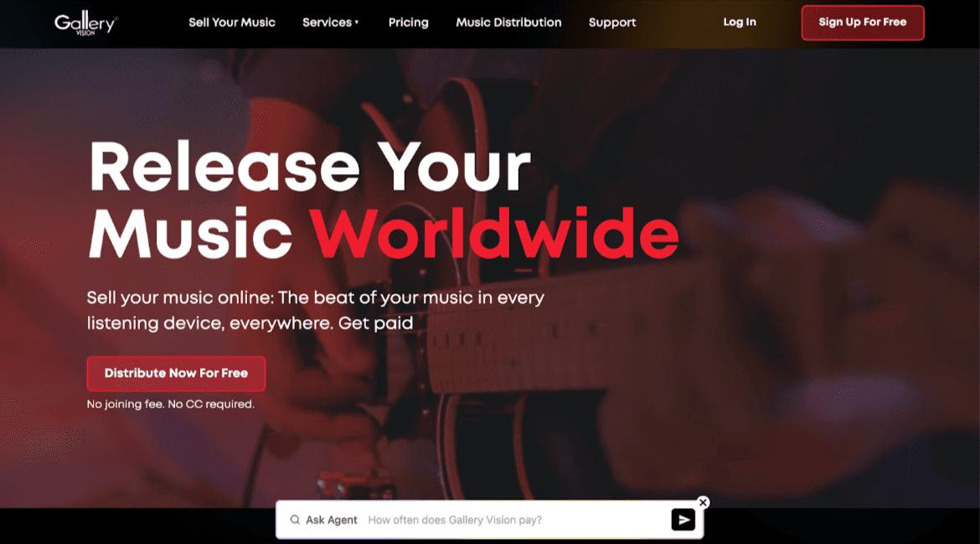Send the Ask Agent question
This screenshot has width=980, height=544.
coord(683,520)
